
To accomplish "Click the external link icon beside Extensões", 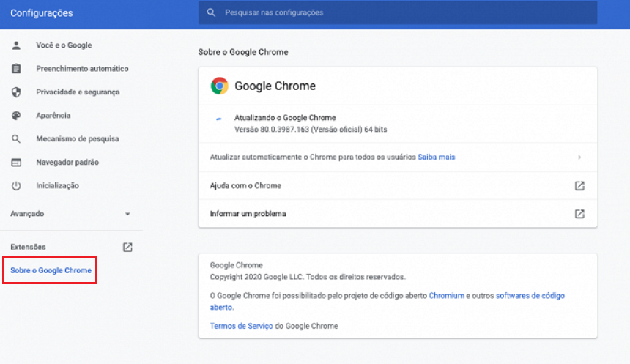I will tap(127, 248).
